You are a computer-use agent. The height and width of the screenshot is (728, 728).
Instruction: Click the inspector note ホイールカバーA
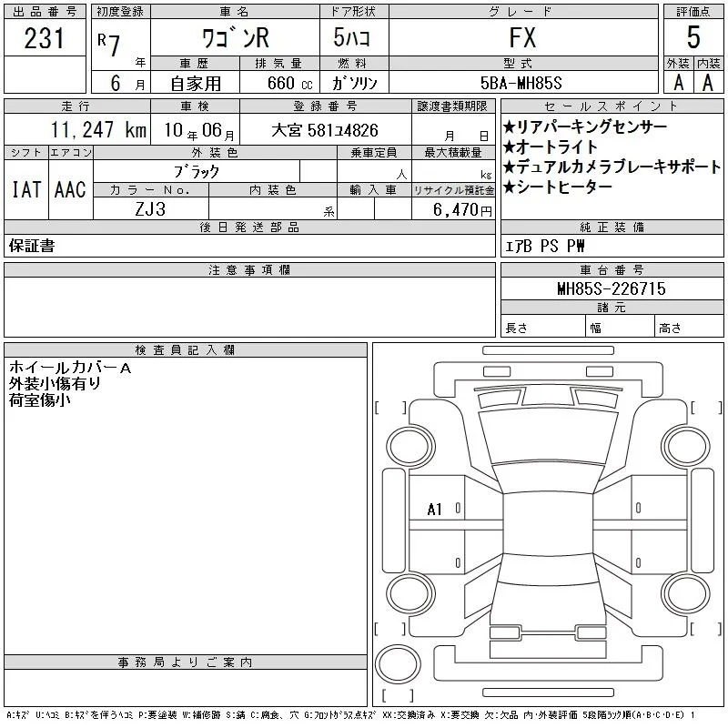70,368
